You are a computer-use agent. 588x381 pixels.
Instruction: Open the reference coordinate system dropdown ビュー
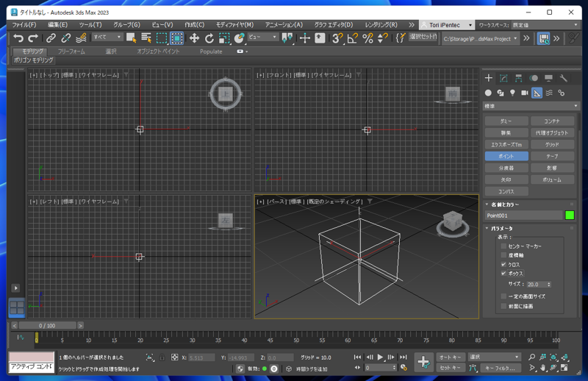263,38
